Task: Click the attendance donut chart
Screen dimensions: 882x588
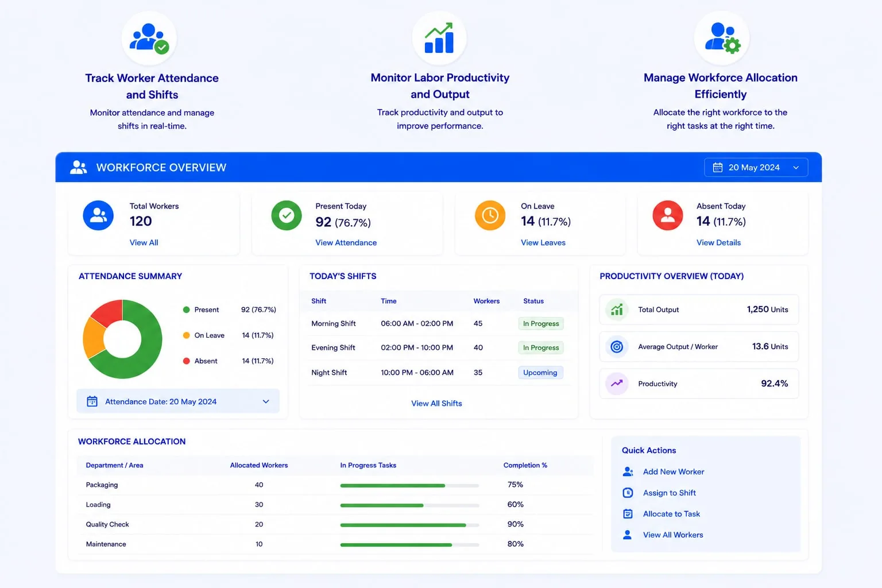Action: point(122,339)
